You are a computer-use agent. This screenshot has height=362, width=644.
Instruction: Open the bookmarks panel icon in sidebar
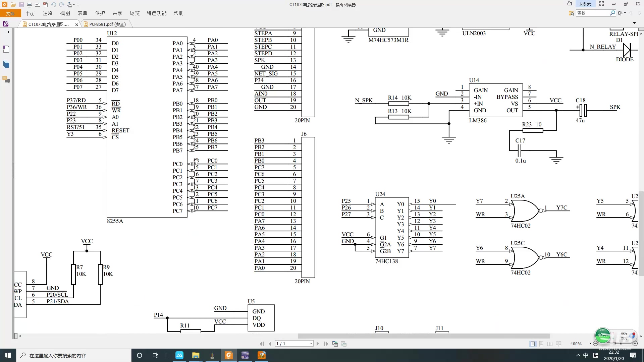coord(6,49)
